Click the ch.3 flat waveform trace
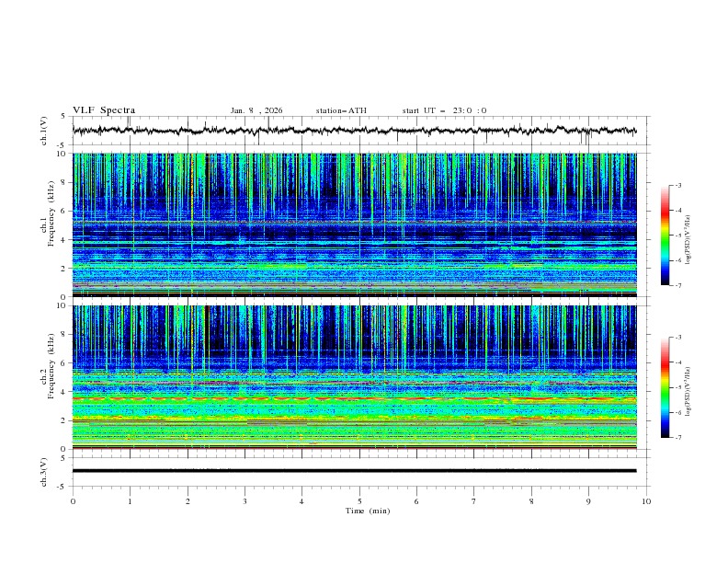Image resolution: width=728 pixels, height=563 pixels. tap(355, 471)
